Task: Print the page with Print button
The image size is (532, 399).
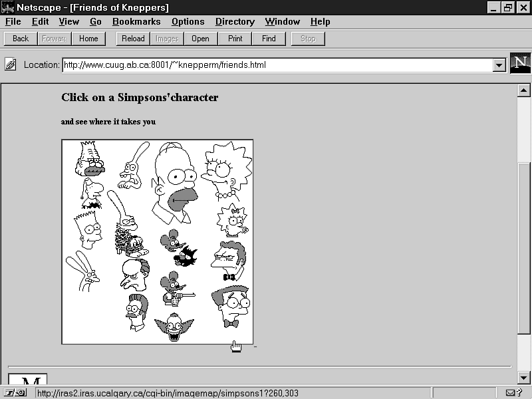Action: 235,39
